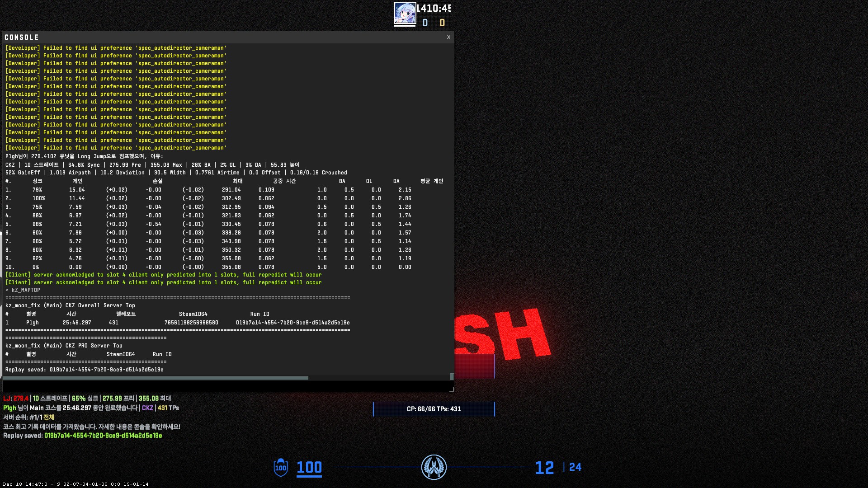Image resolution: width=868 pixels, height=488 pixels.
Task: Click the Run ID in the Overall Top row
Action: [x=292, y=323]
